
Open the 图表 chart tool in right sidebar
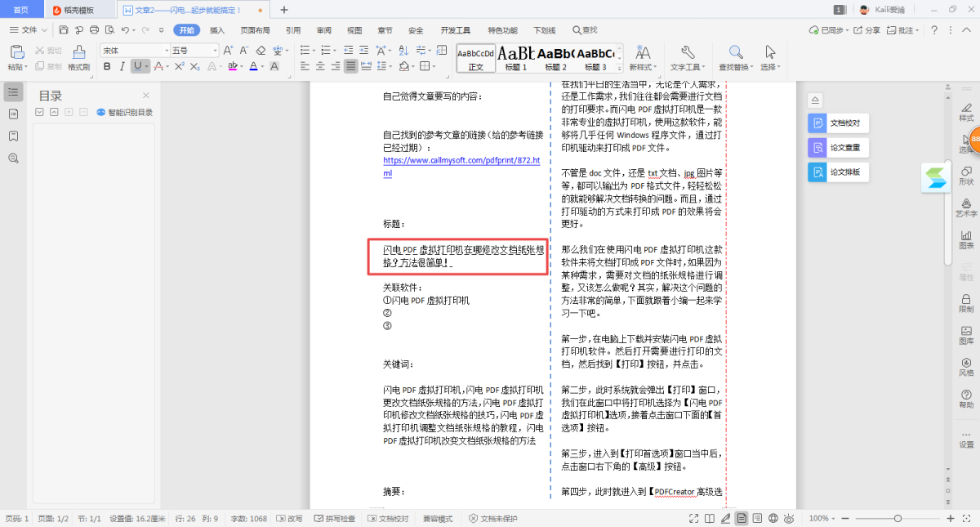tap(966, 237)
